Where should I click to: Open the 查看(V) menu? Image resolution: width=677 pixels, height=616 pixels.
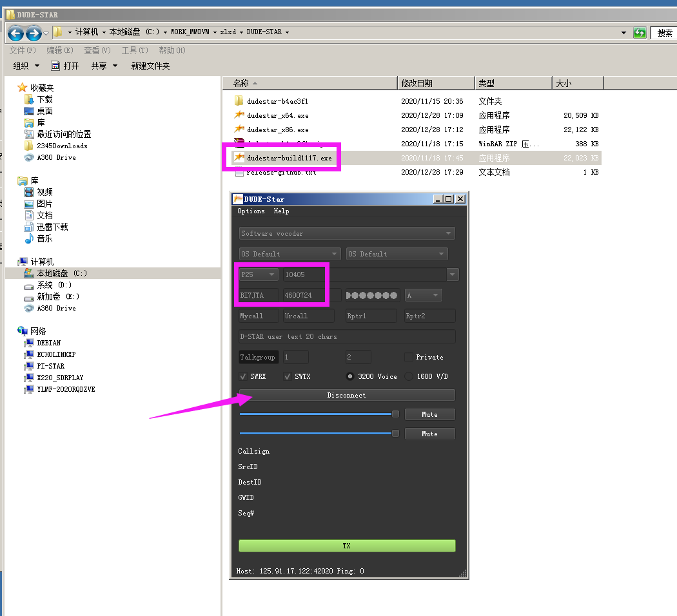tap(97, 50)
